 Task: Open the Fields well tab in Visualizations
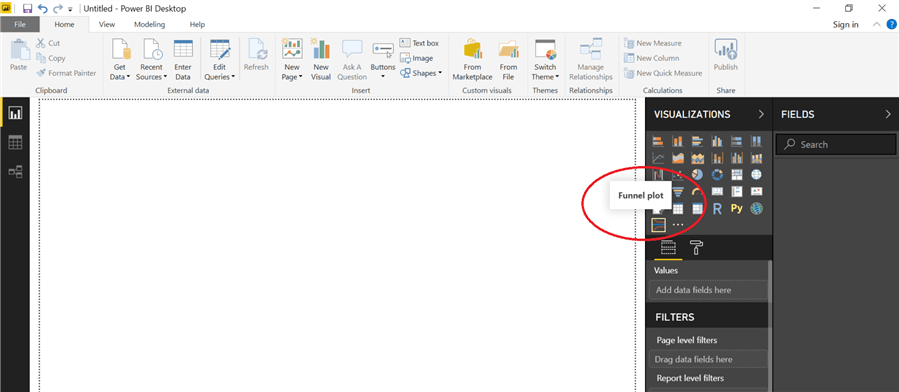669,248
